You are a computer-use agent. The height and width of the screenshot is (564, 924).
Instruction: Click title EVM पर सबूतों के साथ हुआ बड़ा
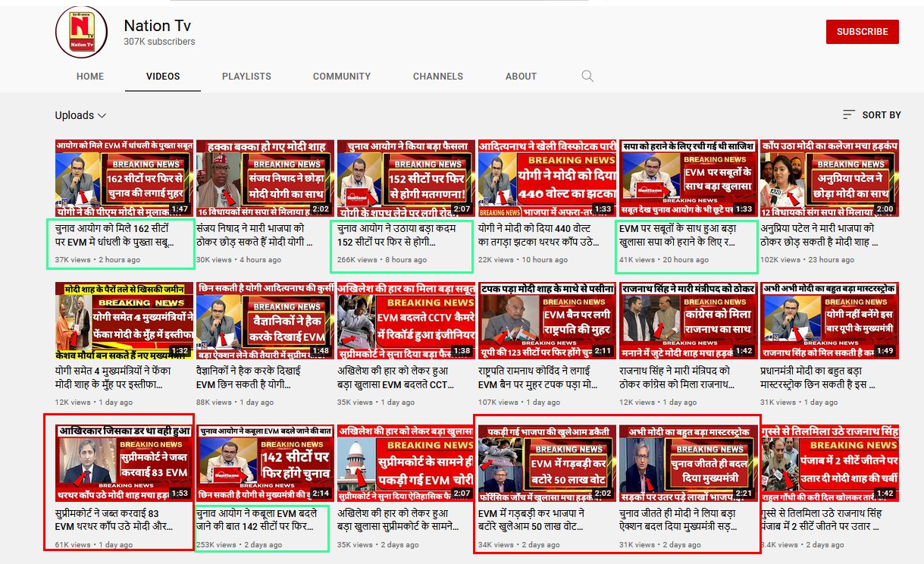coord(678,235)
